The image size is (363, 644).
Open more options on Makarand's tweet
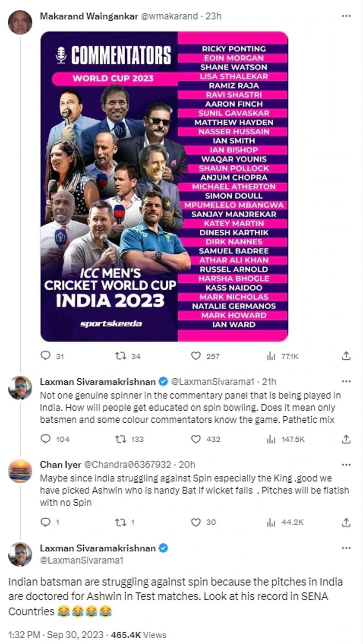(346, 16)
